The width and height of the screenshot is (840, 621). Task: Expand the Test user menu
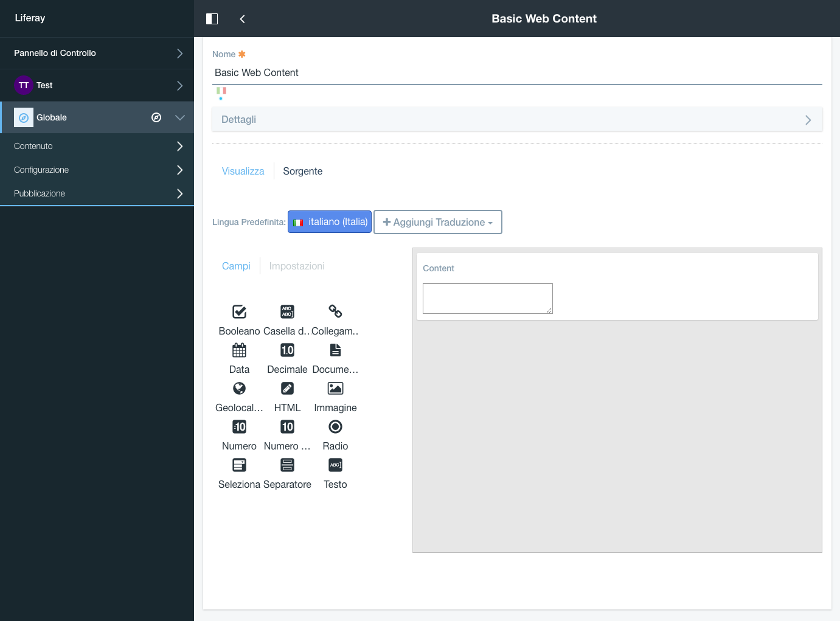[x=179, y=86]
